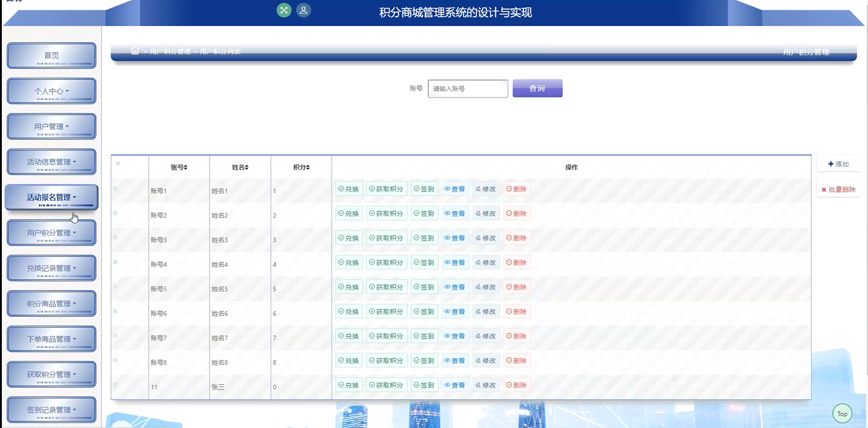Viewport: 868px width, 428px height.
Task: Expand the 下单商品管理 sidebar menu
Action: [x=52, y=339]
